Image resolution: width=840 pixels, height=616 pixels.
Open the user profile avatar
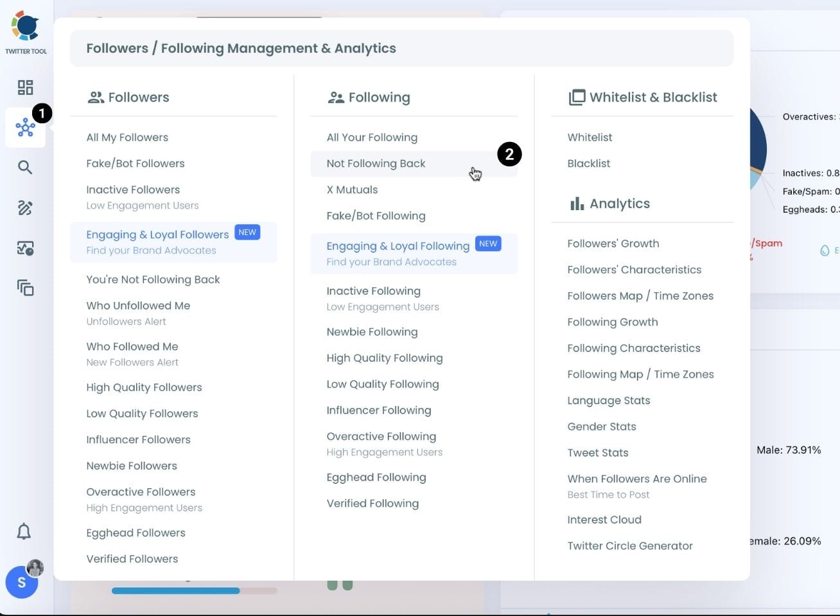coord(22,582)
